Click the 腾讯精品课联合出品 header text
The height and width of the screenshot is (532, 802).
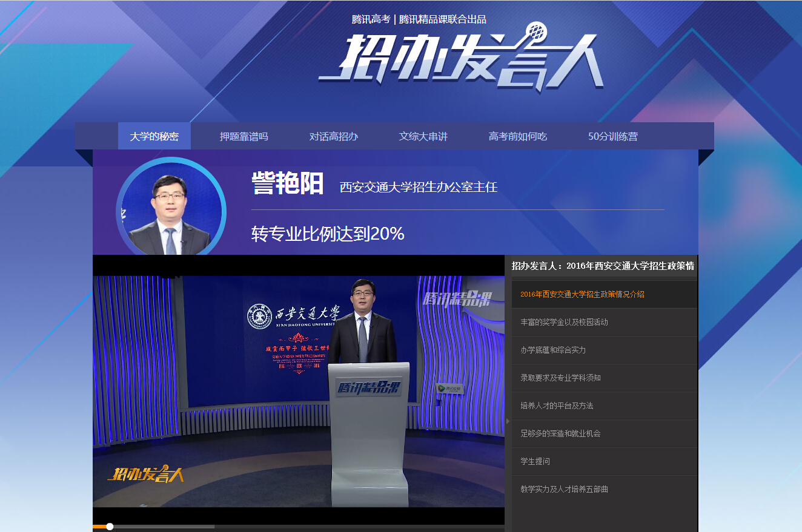pyautogui.click(x=443, y=19)
